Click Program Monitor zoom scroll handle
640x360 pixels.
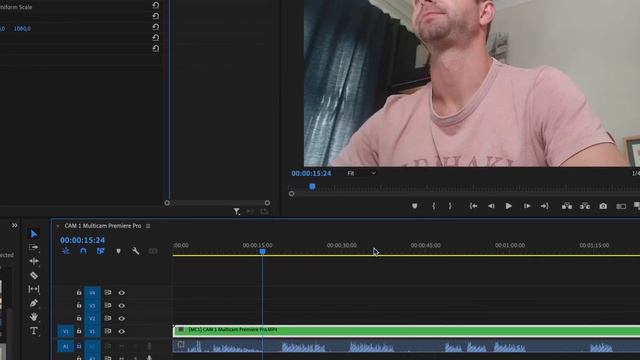(x=291, y=194)
